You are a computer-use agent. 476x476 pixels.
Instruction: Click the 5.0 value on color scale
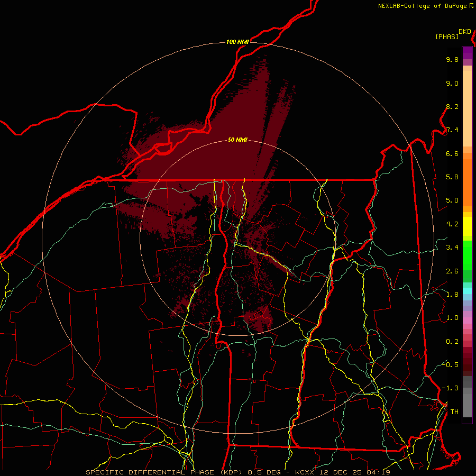click(x=452, y=200)
